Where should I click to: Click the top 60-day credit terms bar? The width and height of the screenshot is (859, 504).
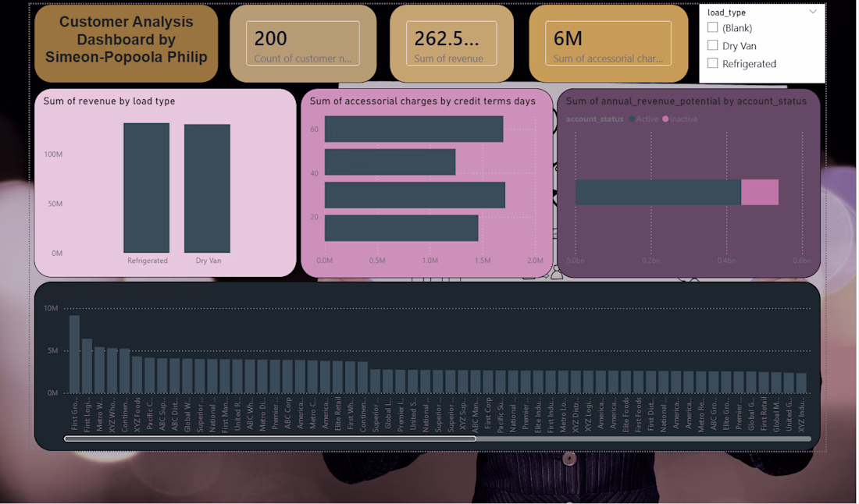point(414,130)
